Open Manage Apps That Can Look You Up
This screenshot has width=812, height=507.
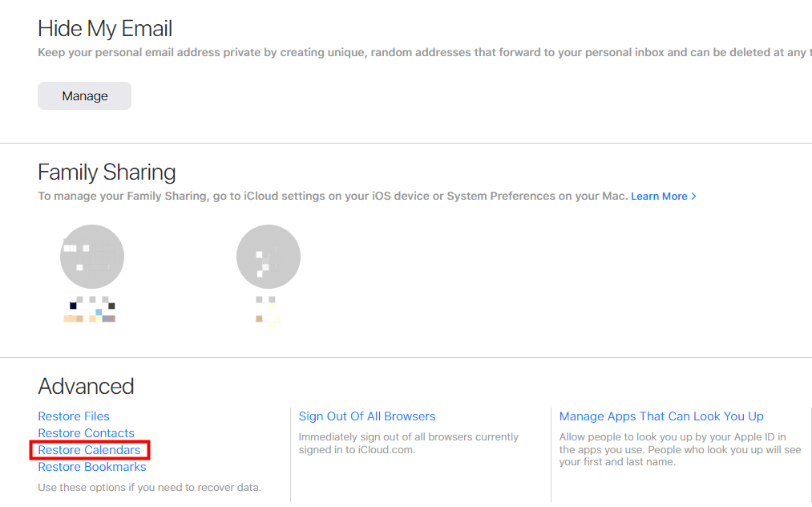[661, 416]
